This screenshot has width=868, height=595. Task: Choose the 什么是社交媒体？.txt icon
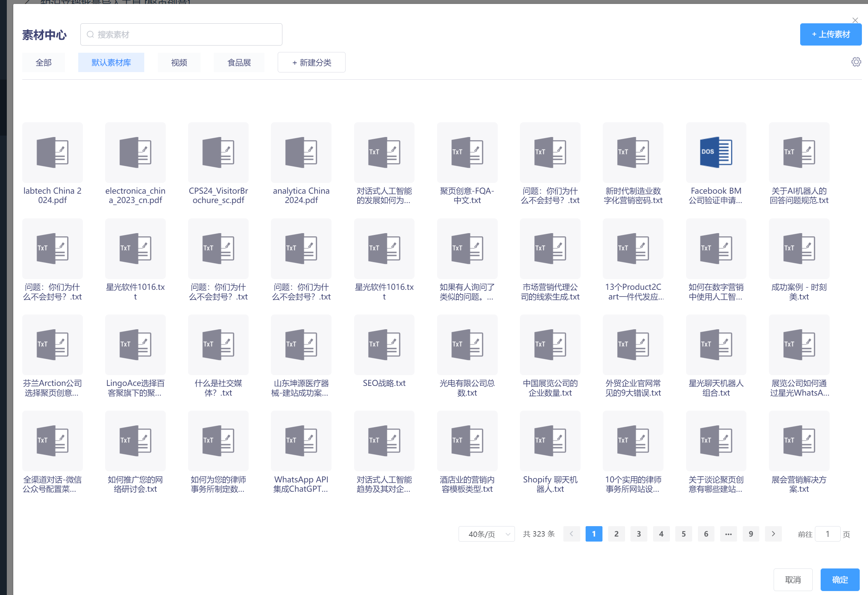point(218,345)
